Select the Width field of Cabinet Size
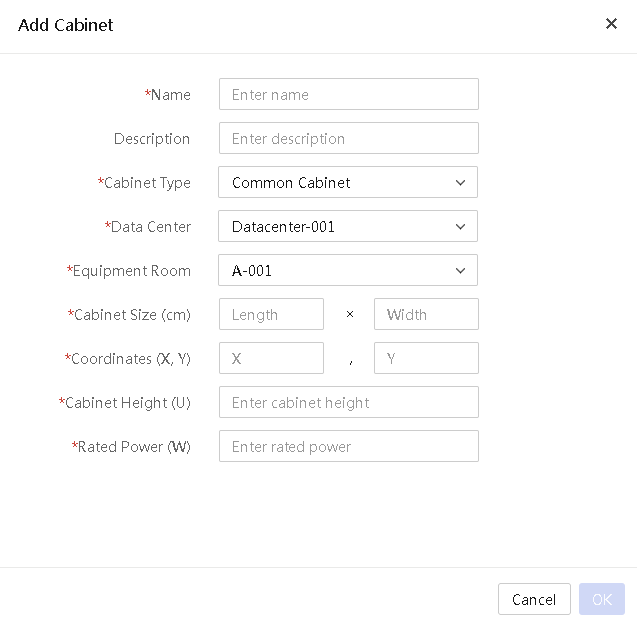This screenshot has width=637, height=625. coord(426,314)
